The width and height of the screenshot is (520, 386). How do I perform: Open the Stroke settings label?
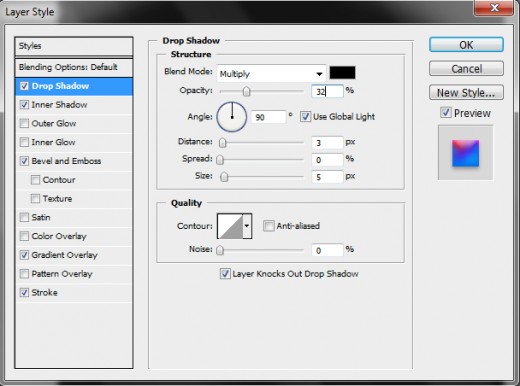[44, 293]
